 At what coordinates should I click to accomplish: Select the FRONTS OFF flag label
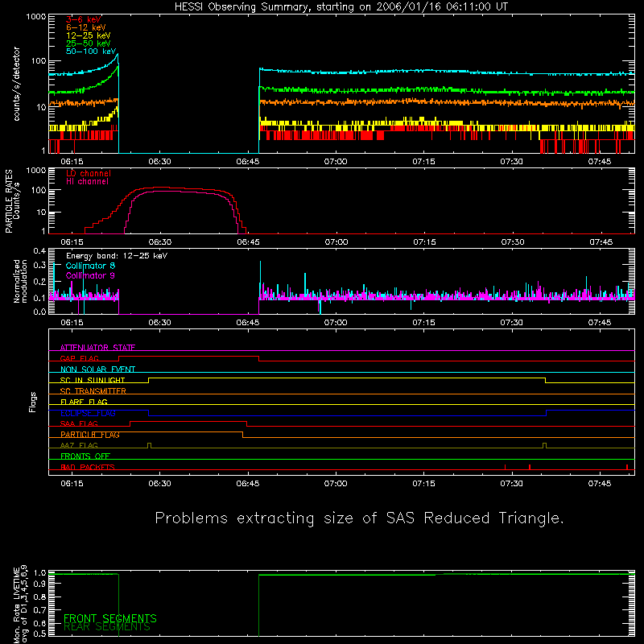tap(85, 456)
